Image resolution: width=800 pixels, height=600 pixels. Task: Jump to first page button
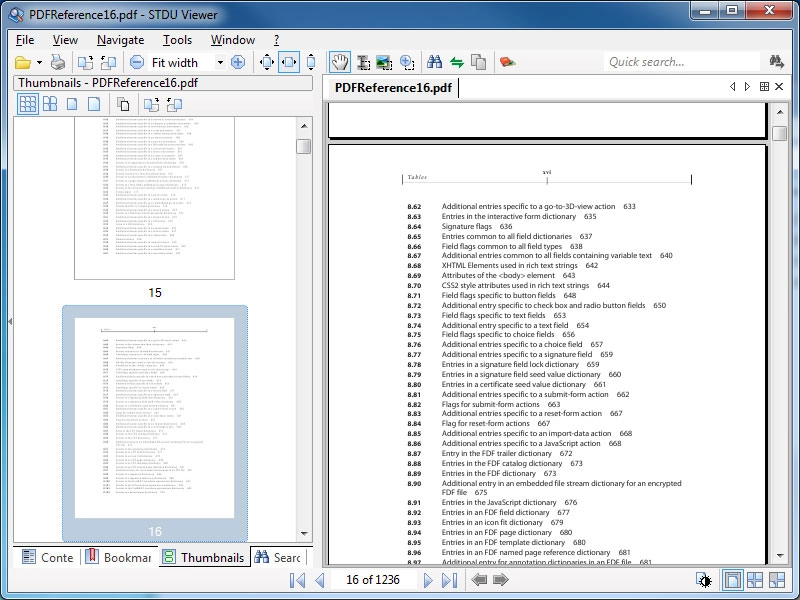pyautogui.click(x=297, y=580)
